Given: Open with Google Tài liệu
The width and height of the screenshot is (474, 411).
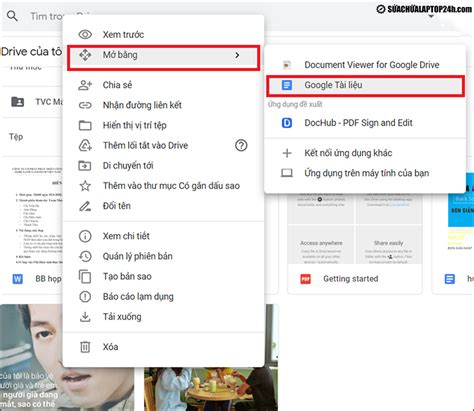Looking at the screenshot, I should point(365,85).
